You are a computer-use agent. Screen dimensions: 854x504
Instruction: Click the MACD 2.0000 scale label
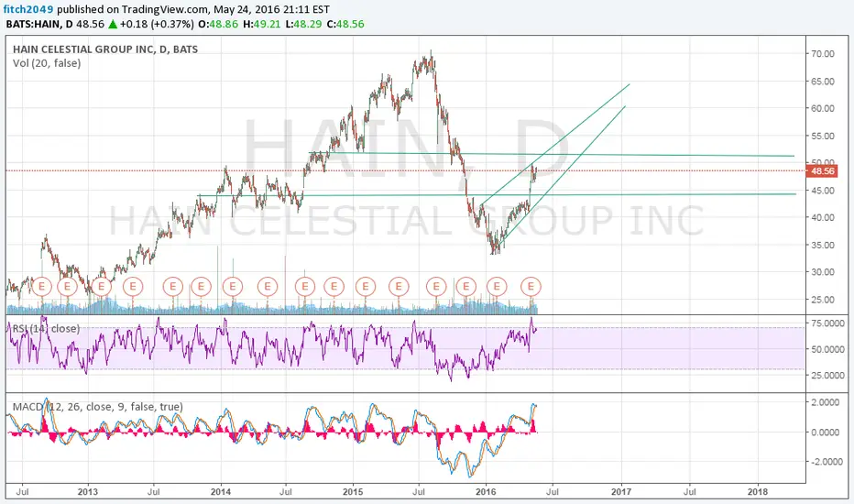(x=825, y=402)
